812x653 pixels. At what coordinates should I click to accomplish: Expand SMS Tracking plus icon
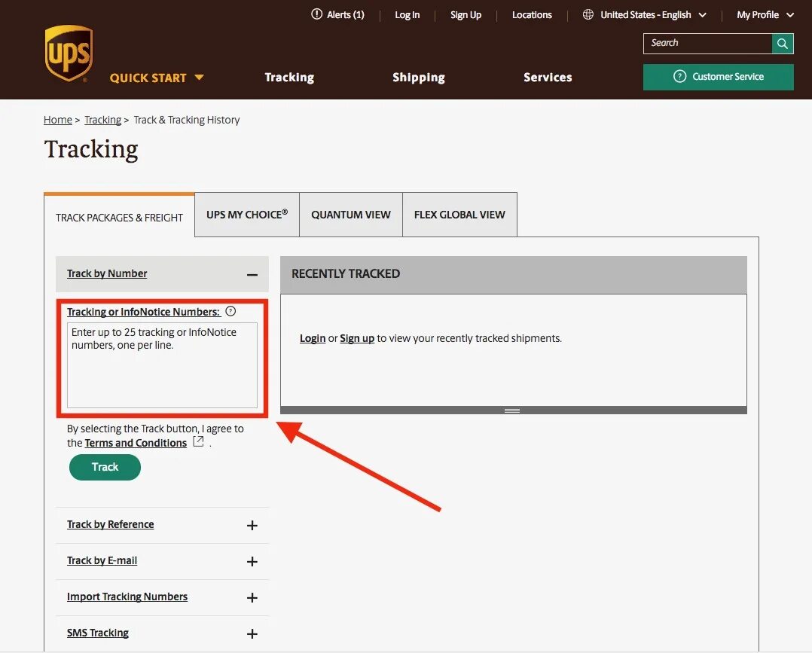click(x=252, y=634)
